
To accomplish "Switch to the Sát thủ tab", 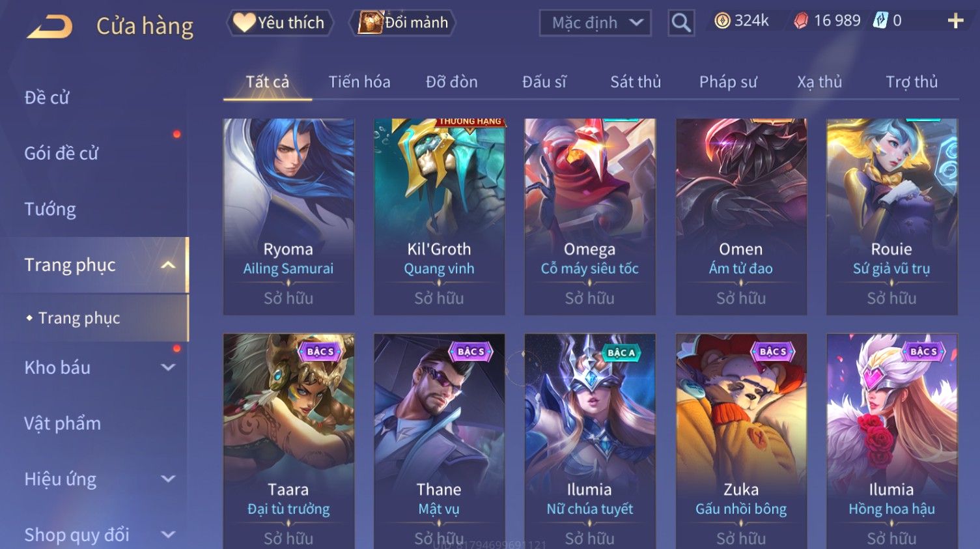I will point(636,82).
